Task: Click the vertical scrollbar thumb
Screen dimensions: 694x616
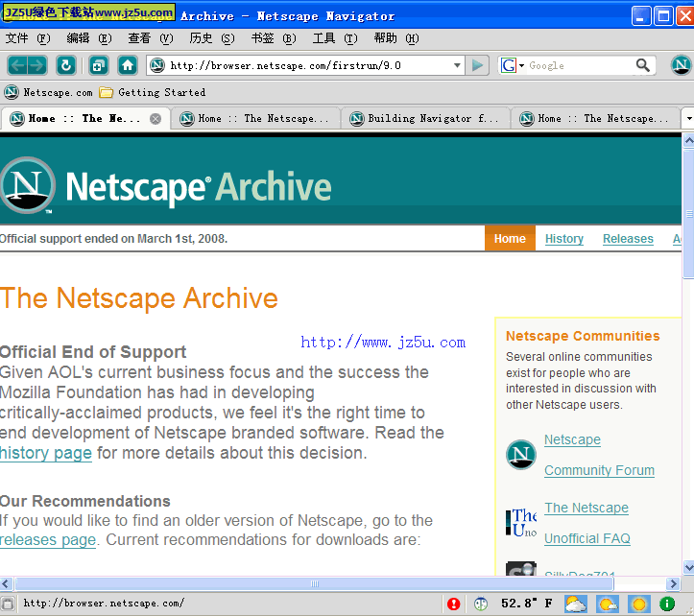Action: coord(688,214)
